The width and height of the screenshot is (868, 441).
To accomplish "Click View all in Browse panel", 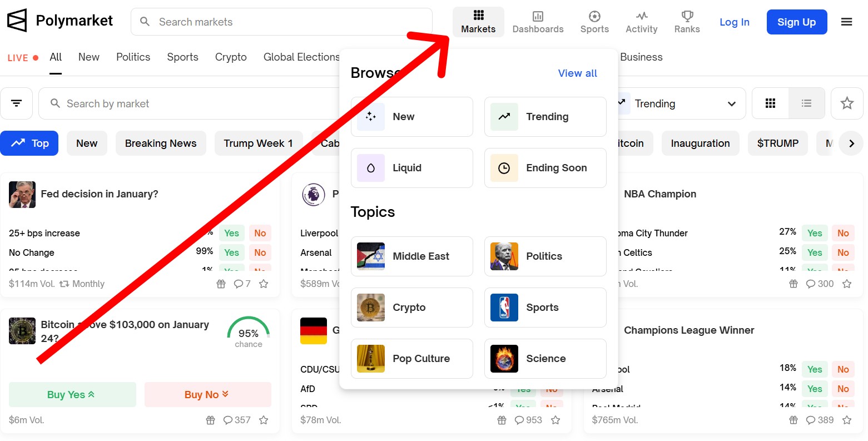I will pyautogui.click(x=577, y=73).
